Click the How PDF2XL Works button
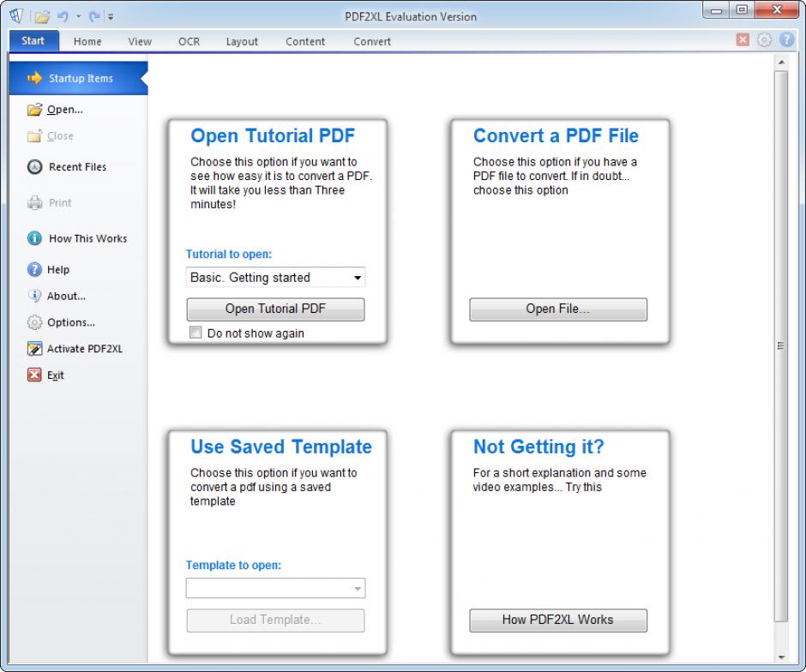 pyautogui.click(x=557, y=620)
